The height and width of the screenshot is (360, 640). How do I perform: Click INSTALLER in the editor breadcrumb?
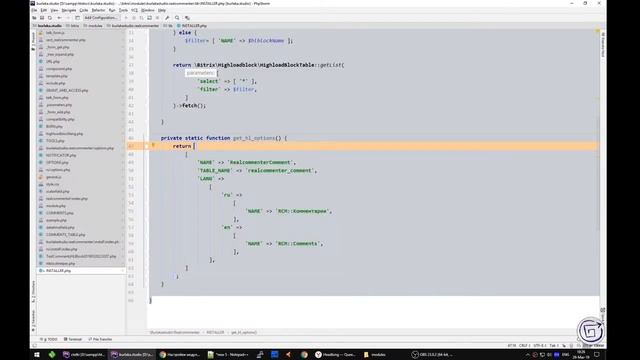point(215,333)
